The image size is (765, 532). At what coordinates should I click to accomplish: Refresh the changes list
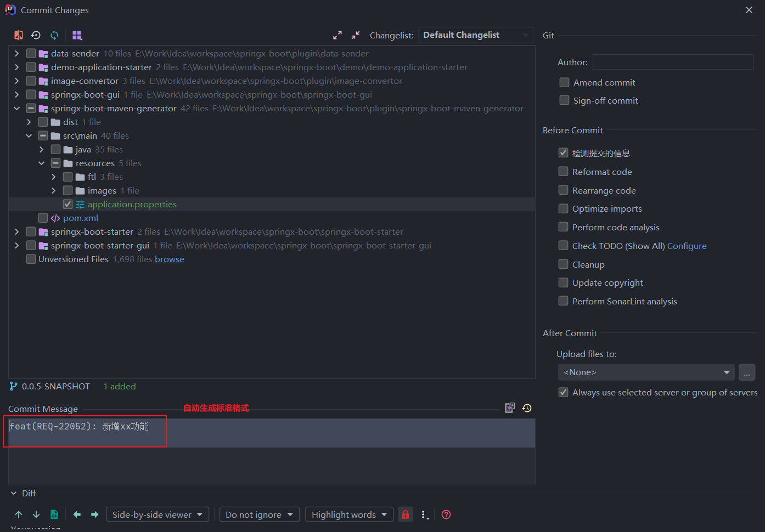(x=54, y=35)
